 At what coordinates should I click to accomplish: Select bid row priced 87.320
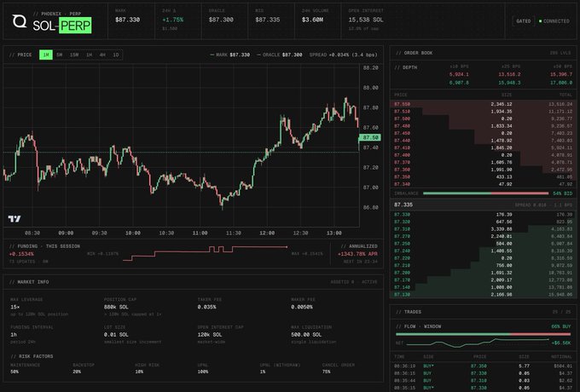[x=483, y=222]
